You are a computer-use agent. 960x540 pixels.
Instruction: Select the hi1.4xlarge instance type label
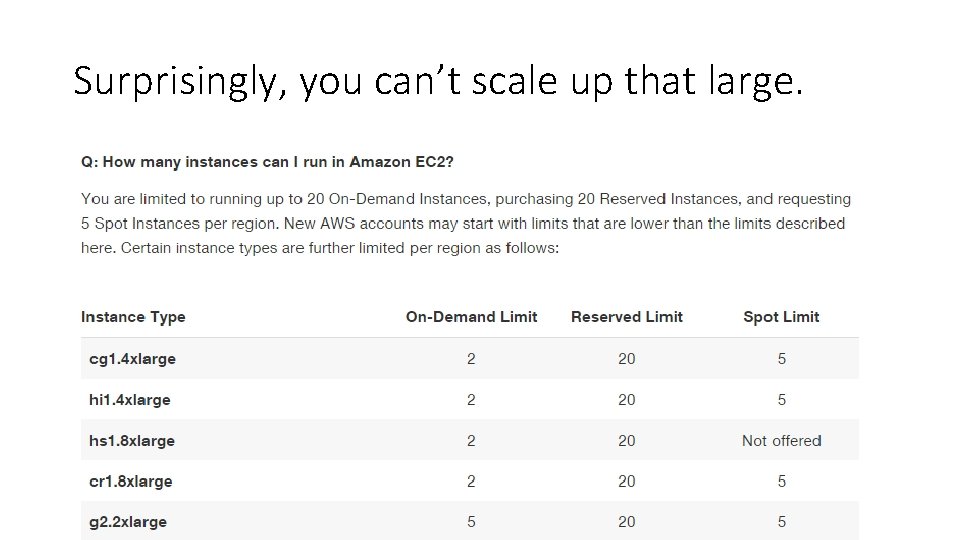(x=130, y=400)
